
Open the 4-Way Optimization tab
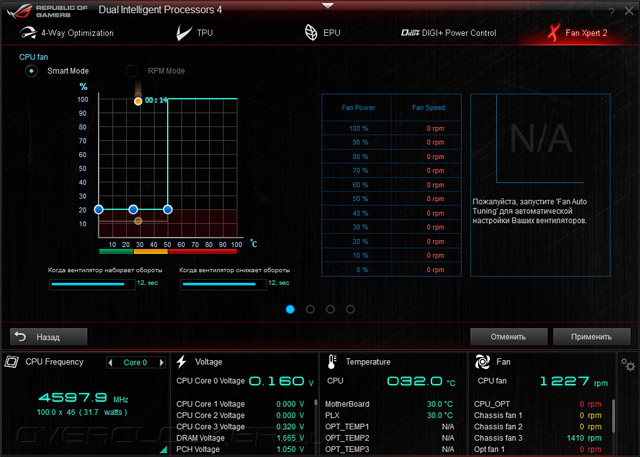coord(67,33)
